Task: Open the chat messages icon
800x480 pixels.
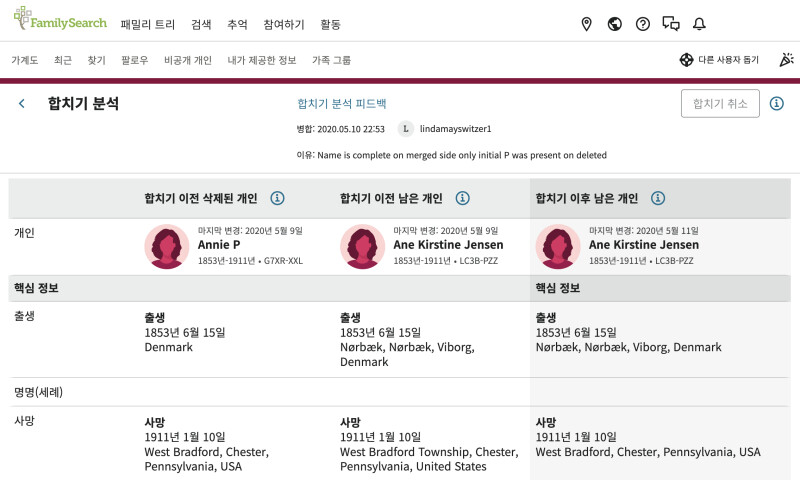Action: coord(671,24)
